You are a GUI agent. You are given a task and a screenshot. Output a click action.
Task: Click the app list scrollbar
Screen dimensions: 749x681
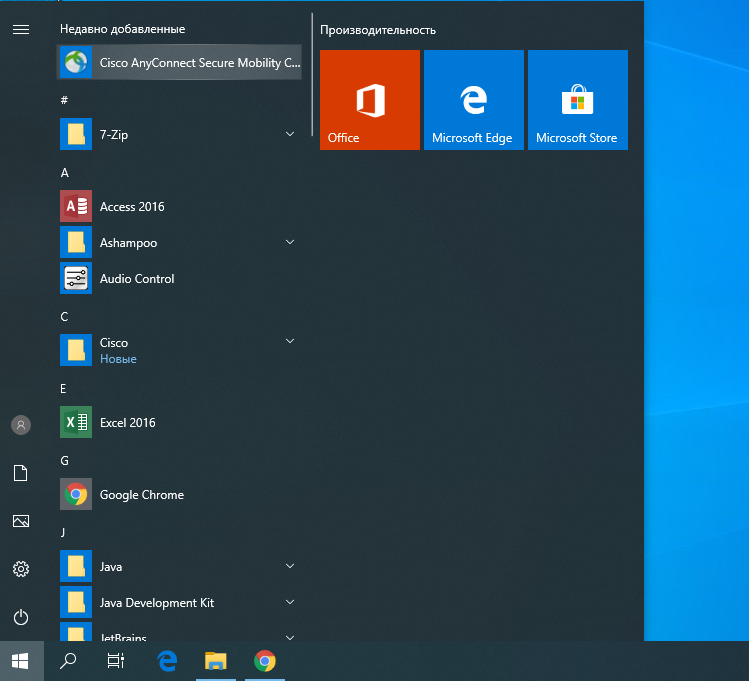tap(312, 74)
